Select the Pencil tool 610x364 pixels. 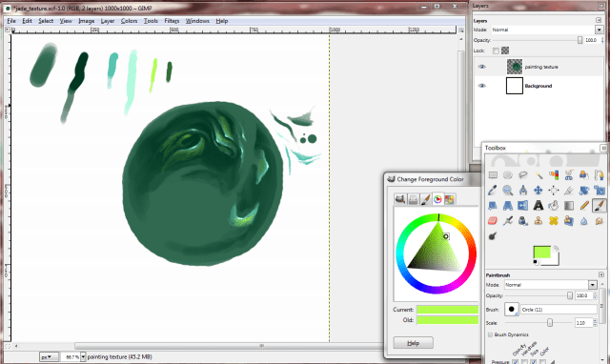click(584, 205)
